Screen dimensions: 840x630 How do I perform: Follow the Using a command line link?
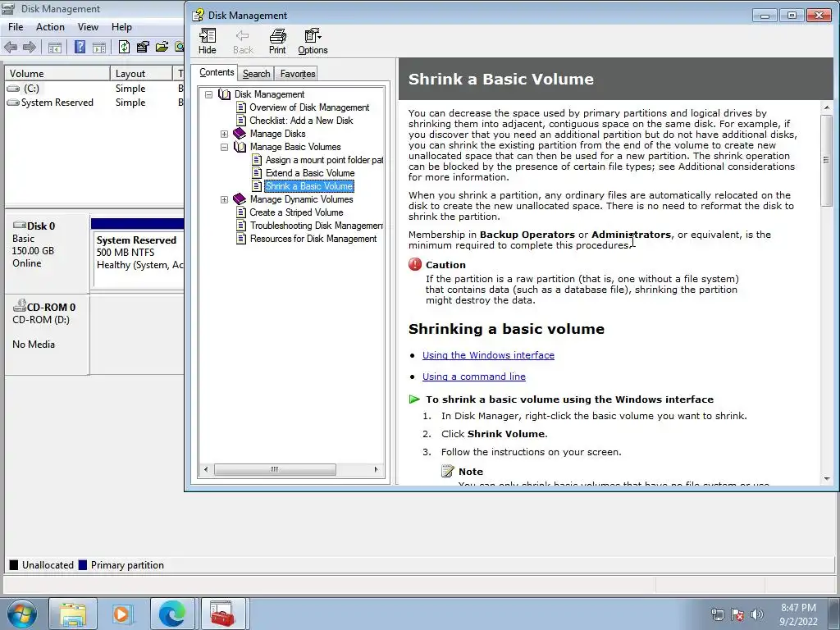point(473,377)
